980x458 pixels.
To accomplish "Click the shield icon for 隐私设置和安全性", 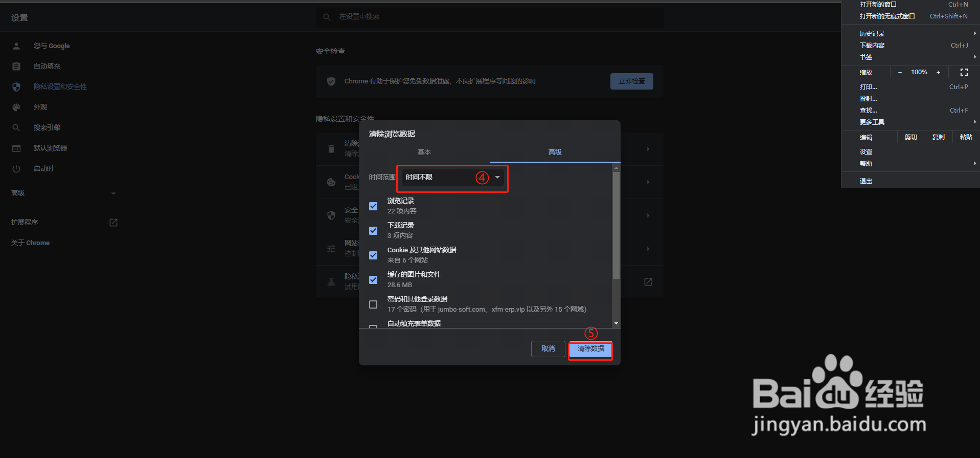I will pyautogui.click(x=16, y=87).
